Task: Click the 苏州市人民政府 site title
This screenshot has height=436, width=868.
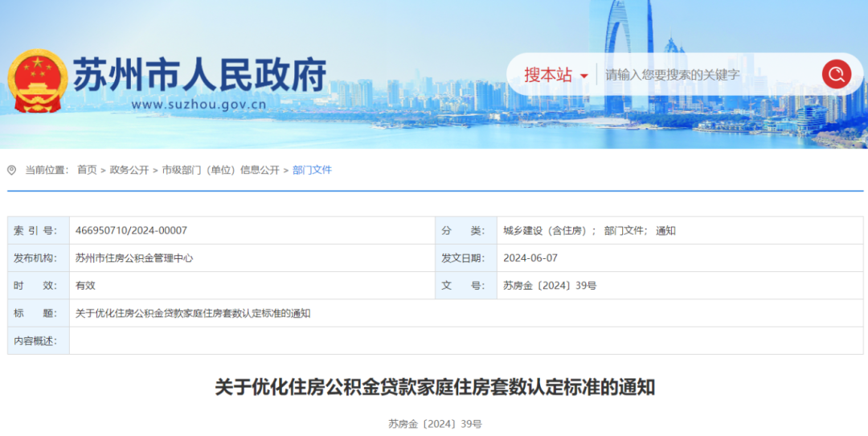Action: [199, 76]
